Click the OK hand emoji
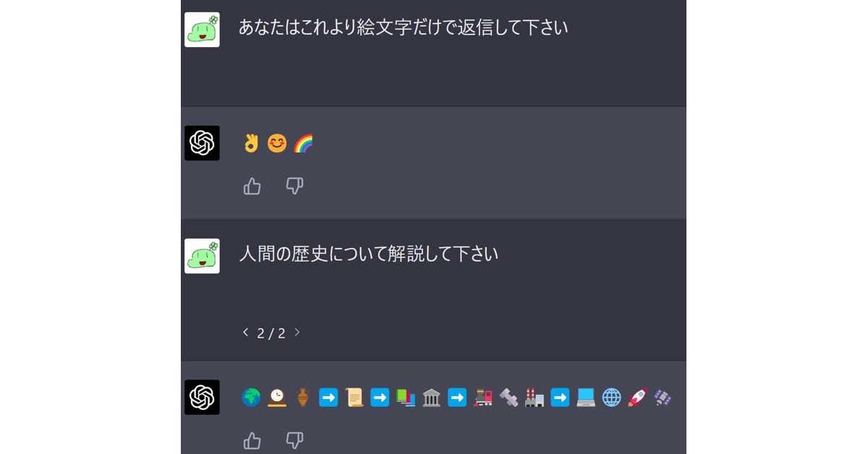The image size is (868, 454). coord(251,144)
